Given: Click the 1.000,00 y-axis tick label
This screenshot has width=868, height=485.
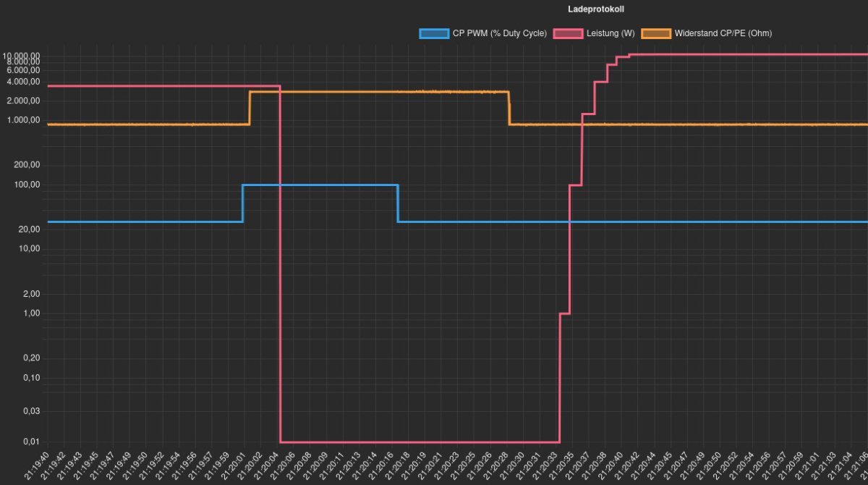Looking at the screenshot, I should click(22, 121).
